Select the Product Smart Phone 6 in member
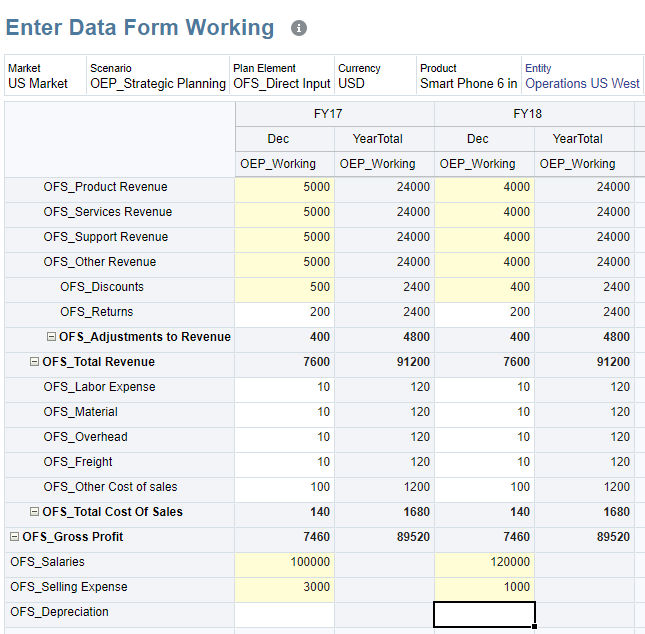This screenshot has width=645, height=634. [x=469, y=76]
